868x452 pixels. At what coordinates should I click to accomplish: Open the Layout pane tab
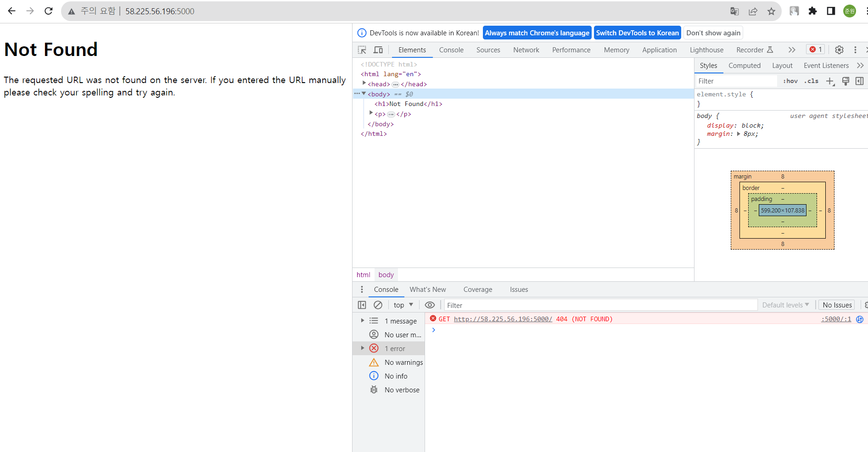(x=782, y=66)
